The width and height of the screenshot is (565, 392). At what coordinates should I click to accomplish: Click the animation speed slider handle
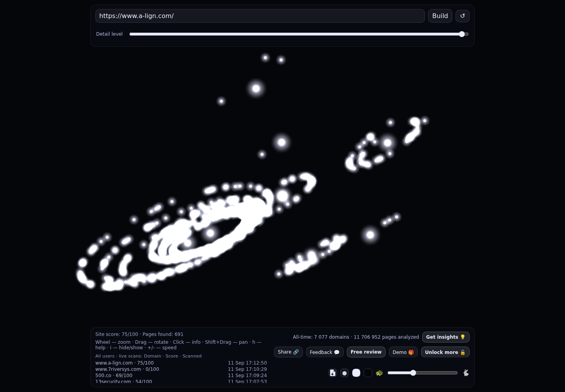pos(413,373)
